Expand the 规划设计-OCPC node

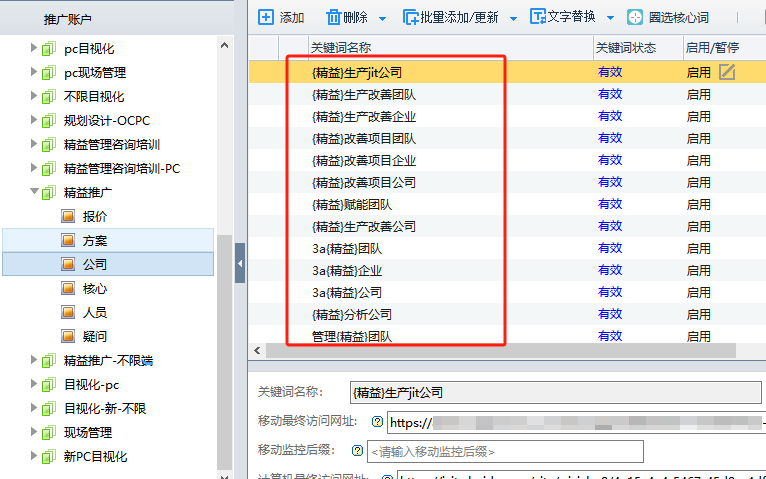[x=34, y=119]
